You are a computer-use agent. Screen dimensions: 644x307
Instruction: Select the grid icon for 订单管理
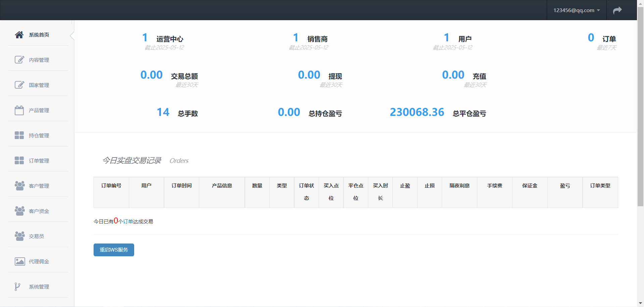pyautogui.click(x=19, y=161)
